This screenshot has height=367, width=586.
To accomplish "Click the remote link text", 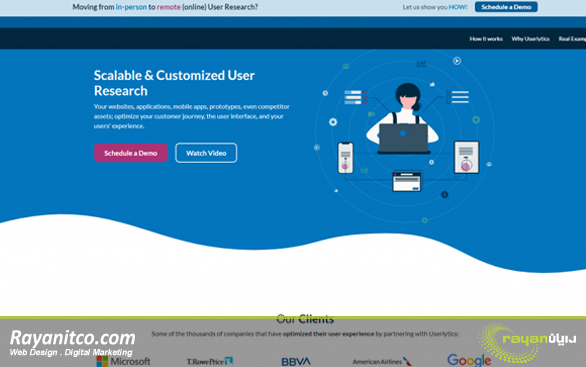I will pos(169,7).
